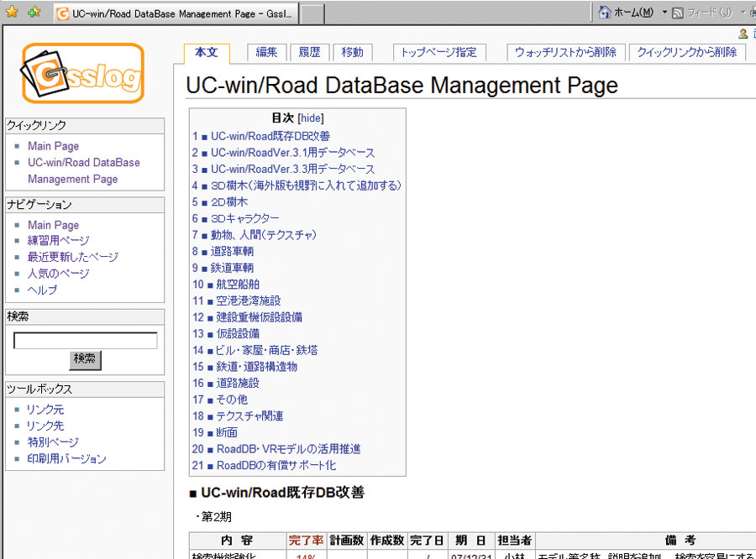The width and height of the screenshot is (756, 559).
Task: Open Main Page in Navigation section
Action: point(54,225)
